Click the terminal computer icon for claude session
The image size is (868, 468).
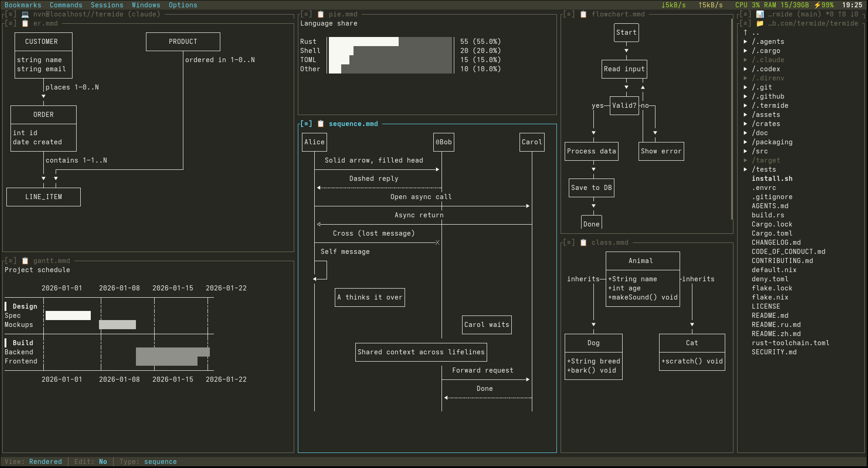(x=25, y=14)
